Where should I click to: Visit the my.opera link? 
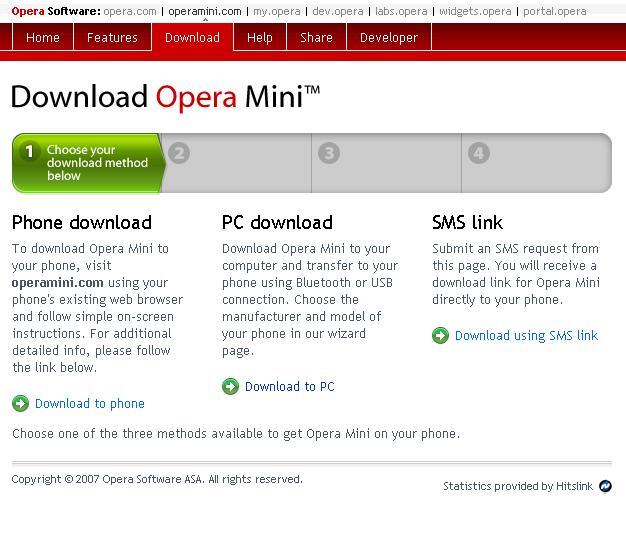point(277,11)
